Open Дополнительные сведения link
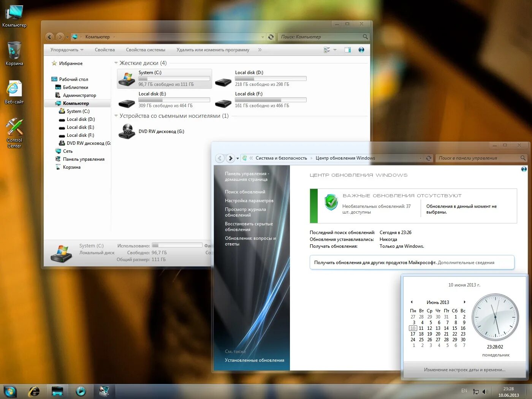Image resolution: width=532 pixels, height=399 pixels. (x=466, y=263)
